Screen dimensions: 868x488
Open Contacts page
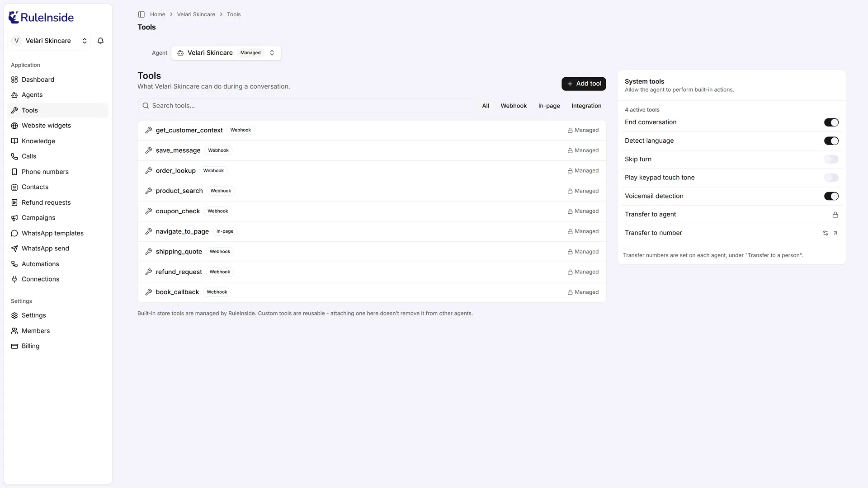58,187
